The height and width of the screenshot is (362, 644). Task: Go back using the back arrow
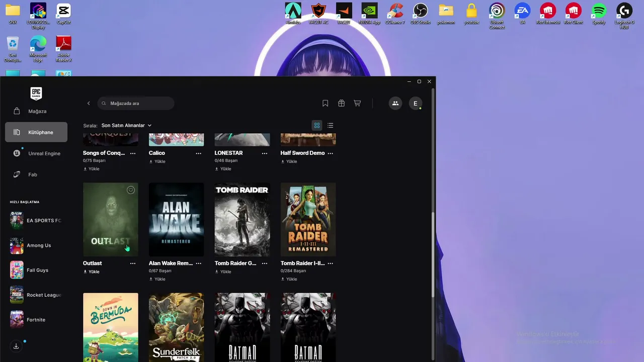89,103
